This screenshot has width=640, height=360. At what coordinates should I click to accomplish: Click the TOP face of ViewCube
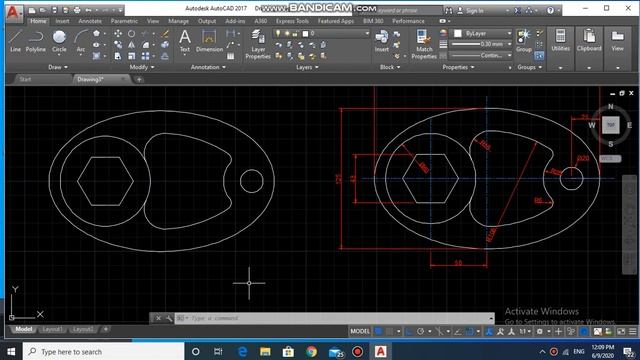click(x=611, y=125)
